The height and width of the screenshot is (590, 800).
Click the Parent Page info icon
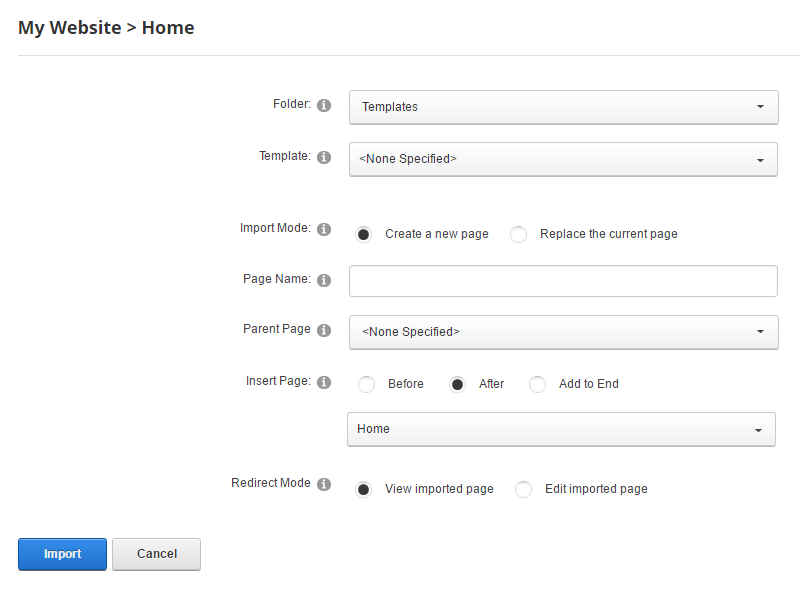(x=324, y=330)
